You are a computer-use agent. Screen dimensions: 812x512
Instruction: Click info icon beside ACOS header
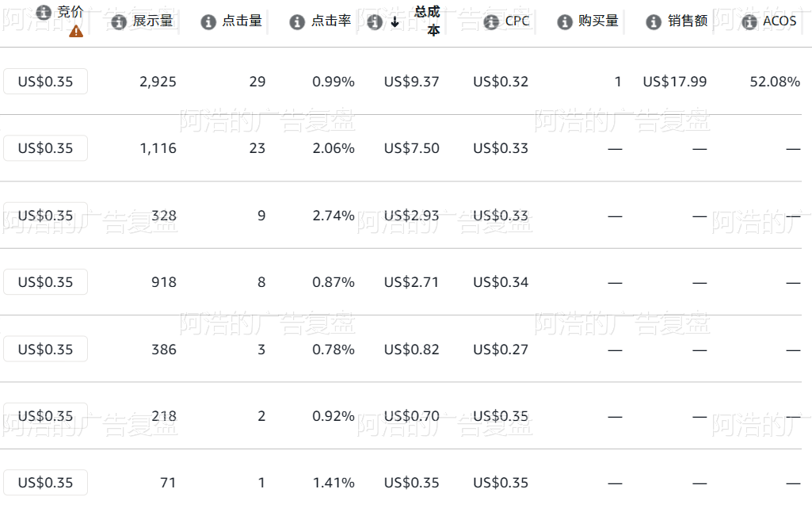(749, 22)
